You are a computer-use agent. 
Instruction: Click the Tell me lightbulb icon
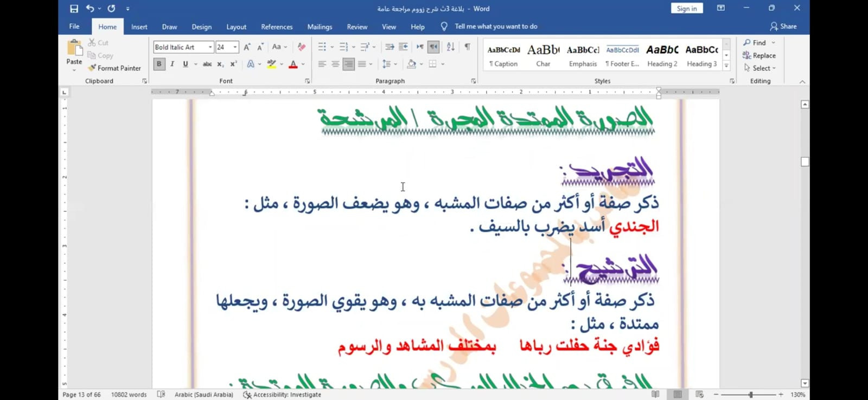pos(444,27)
